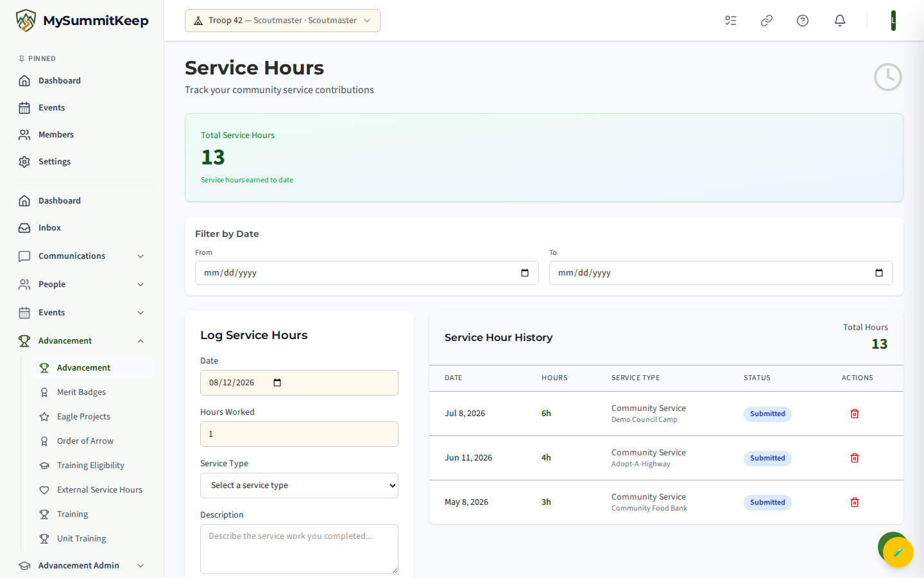Screen dimensions: 924x578
Task: Click the yellow floating test-tube button
Action: click(898, 552)
